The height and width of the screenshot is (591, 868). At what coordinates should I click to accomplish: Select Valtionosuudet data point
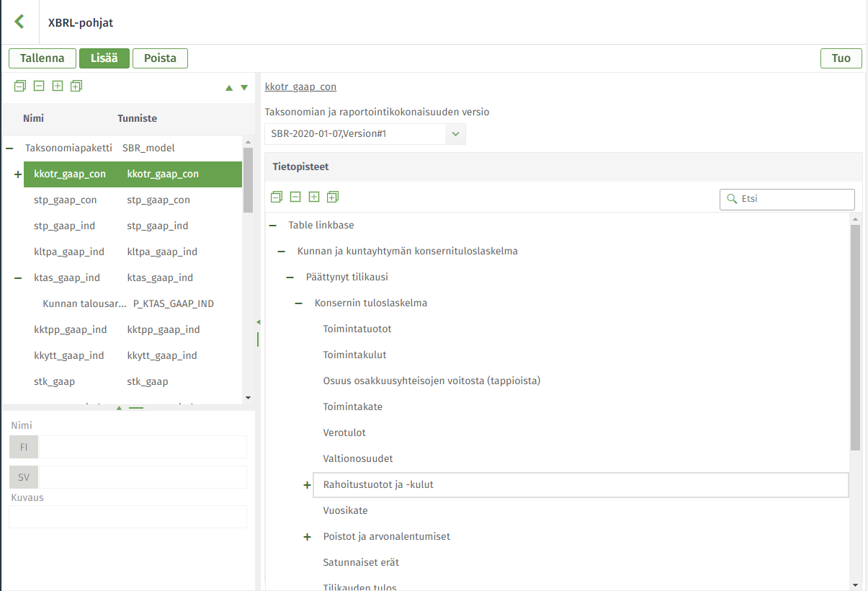(x=358, y=459)
